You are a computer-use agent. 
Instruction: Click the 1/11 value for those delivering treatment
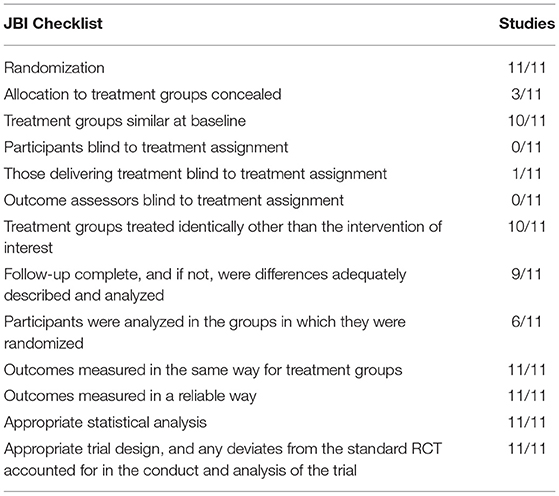coord(527,174)
